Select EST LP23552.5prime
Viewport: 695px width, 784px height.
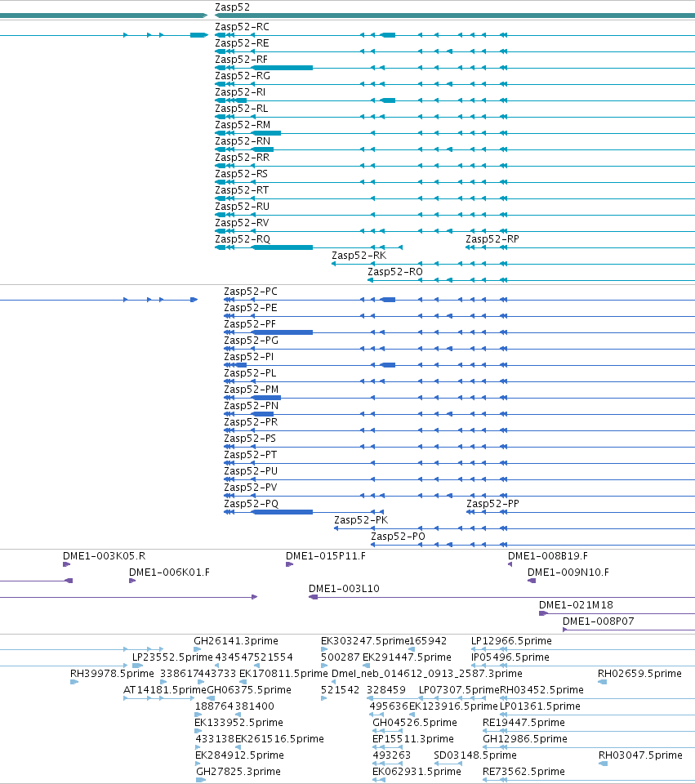tap(172, 657)
